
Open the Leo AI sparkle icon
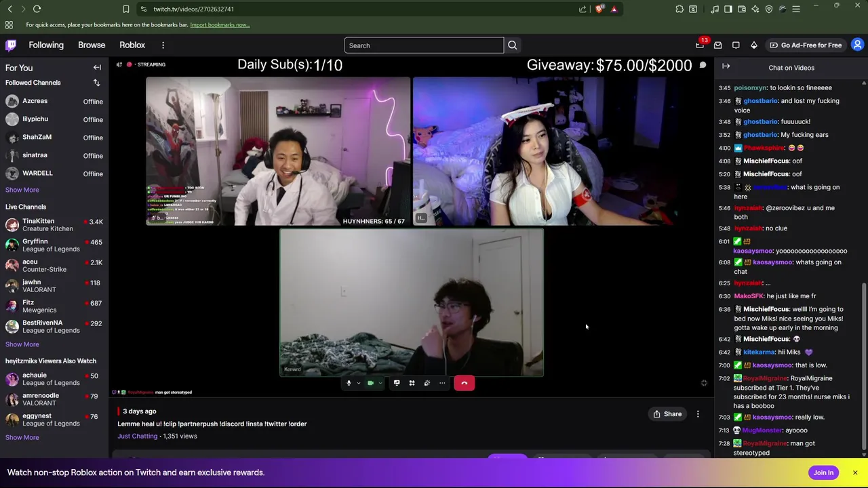(x=755, y=9)
